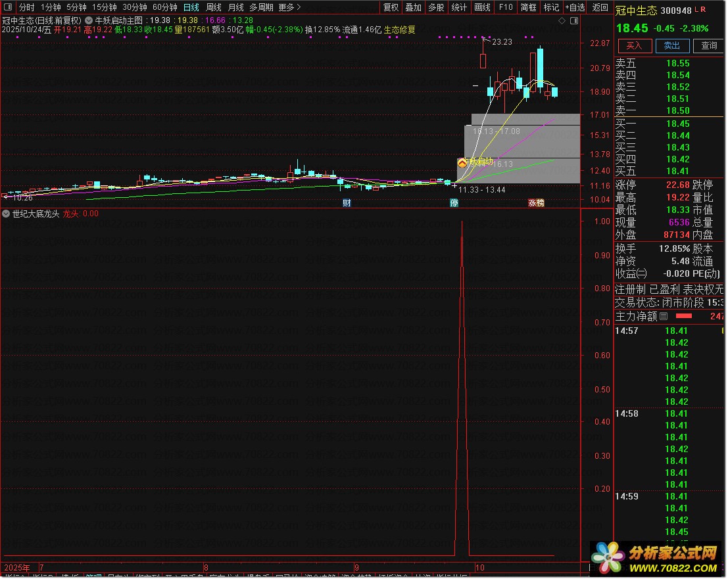Click the 16.13 - 17.08 gap zone label

click(497, 131)
